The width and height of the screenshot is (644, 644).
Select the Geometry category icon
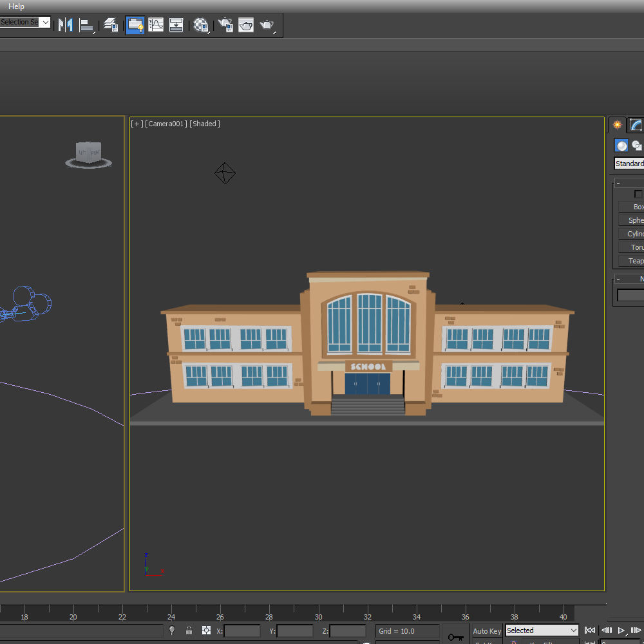pyautogui.click(x=621, y=146)
